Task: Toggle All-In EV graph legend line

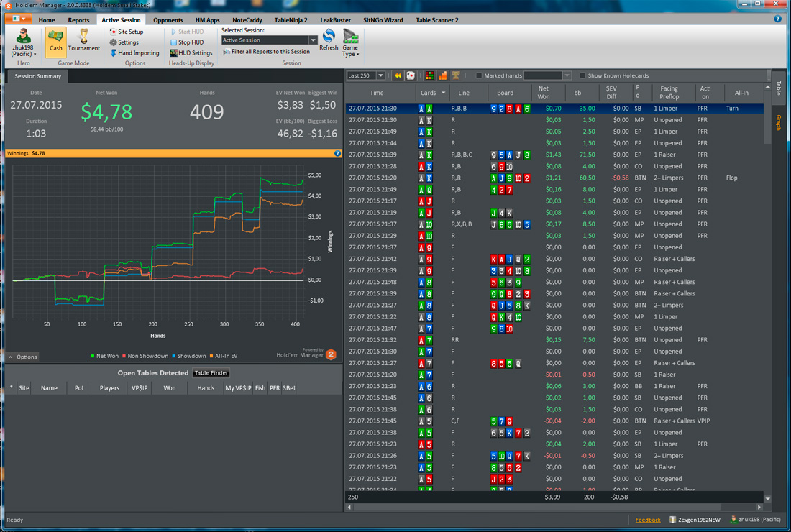Action: point(224,356)
